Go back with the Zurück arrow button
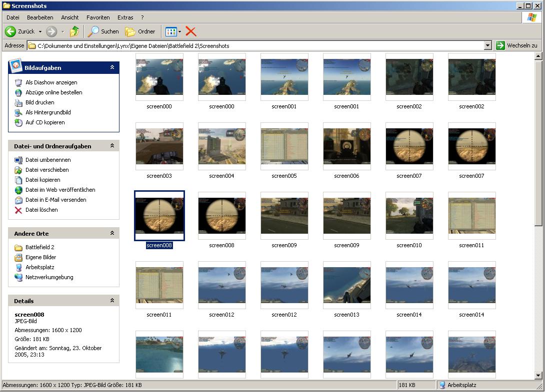Screen dimensions: 545x392 10,31
